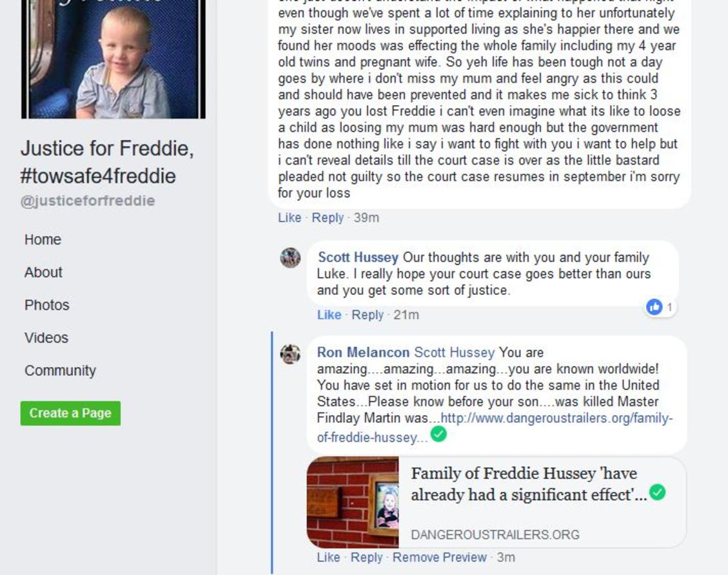Viewport: 728px width, 575px height.
Task: Click green checkmark after the dangeroustrailers link
Action: click(x=438, y=434)
